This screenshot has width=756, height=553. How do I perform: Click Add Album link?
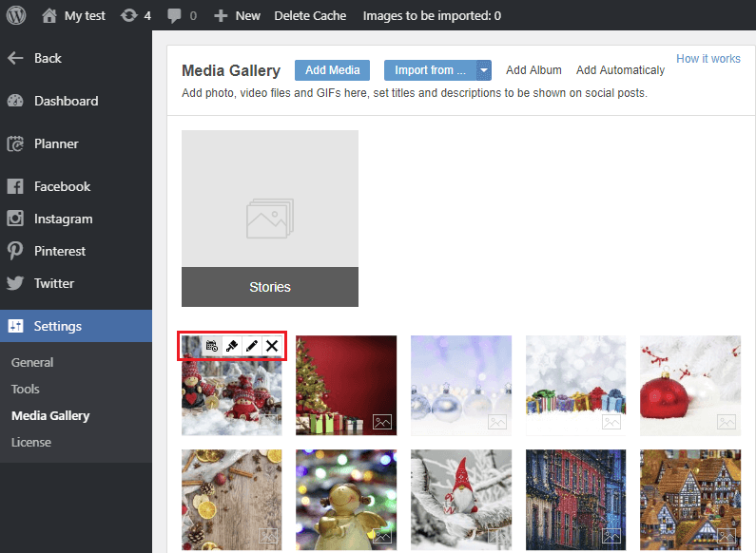[x=533, y=70]
